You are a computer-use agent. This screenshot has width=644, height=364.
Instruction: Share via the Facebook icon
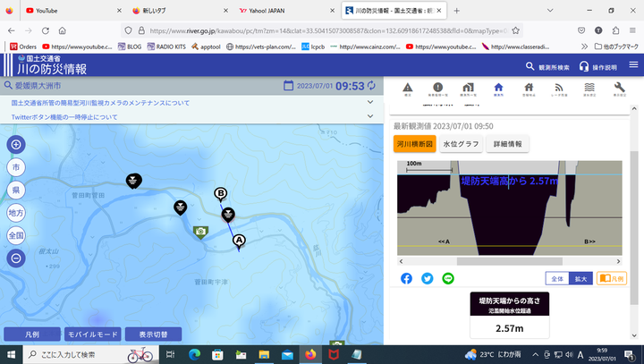406,278
